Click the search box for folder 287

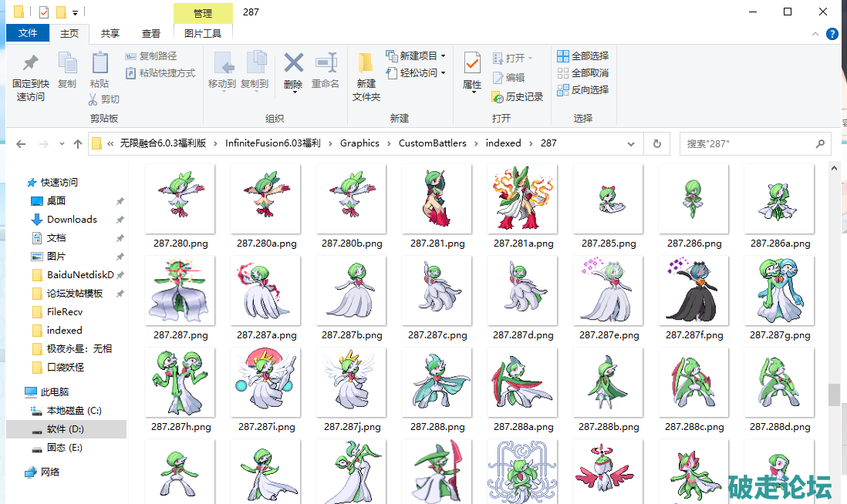tap(748, 143)
